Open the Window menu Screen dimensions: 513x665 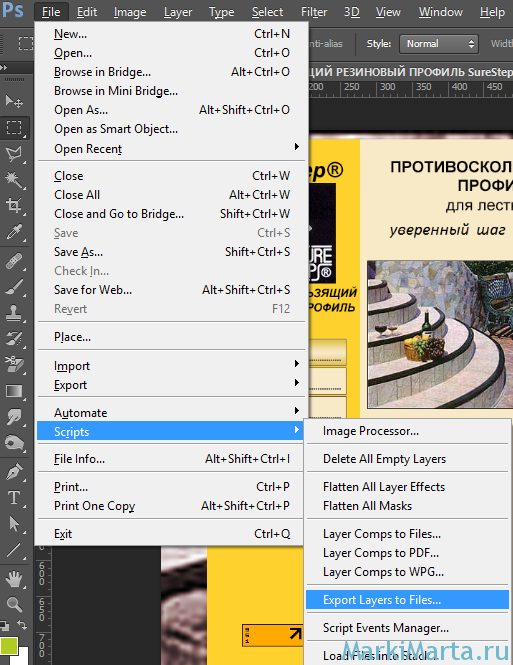[441, 12]
